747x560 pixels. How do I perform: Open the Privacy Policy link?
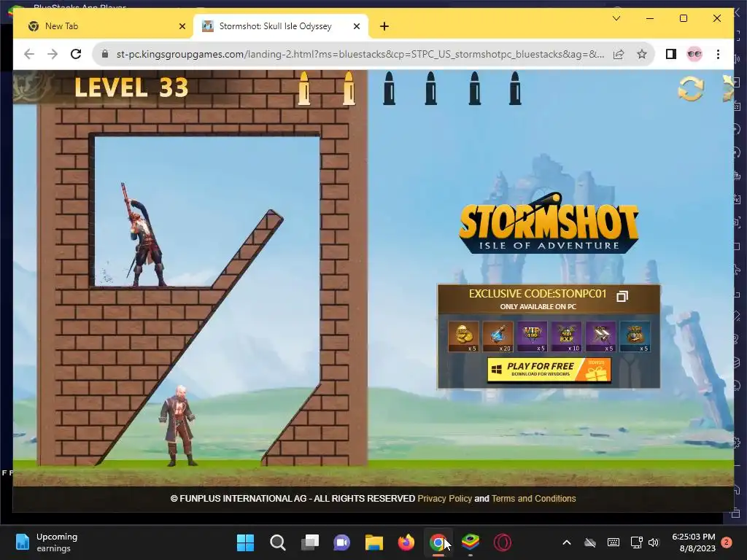coord(444,499)
